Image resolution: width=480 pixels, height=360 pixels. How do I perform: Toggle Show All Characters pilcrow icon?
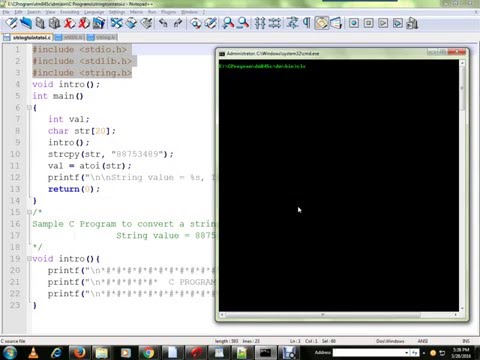click(x=307, y=23)
